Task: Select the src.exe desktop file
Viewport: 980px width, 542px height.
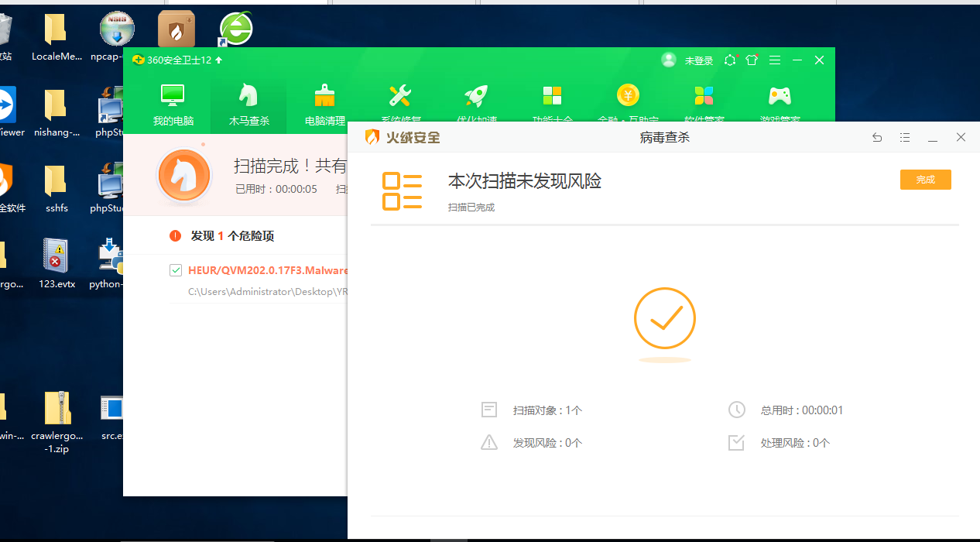Action: click(x=113, y=416)
